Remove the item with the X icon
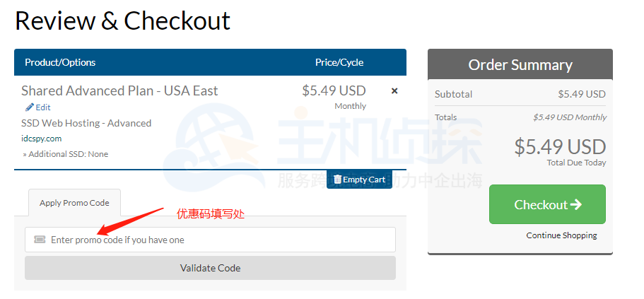Viewport: 644px width, 299px height. pos(394,91)
